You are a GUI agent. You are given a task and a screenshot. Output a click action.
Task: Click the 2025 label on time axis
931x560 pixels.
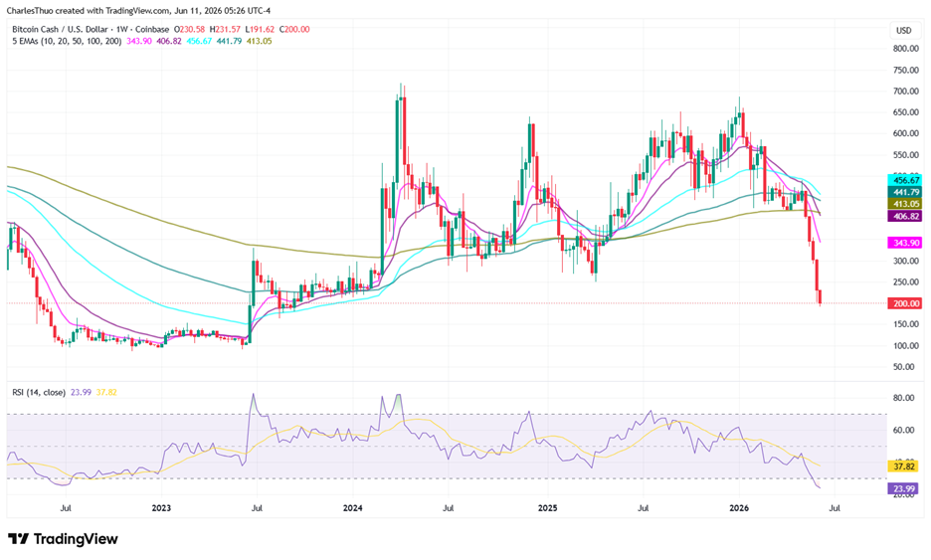point(547,508)
